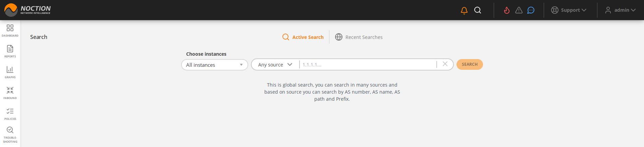Open the warning triangle alerts icon

click(519, 10)
